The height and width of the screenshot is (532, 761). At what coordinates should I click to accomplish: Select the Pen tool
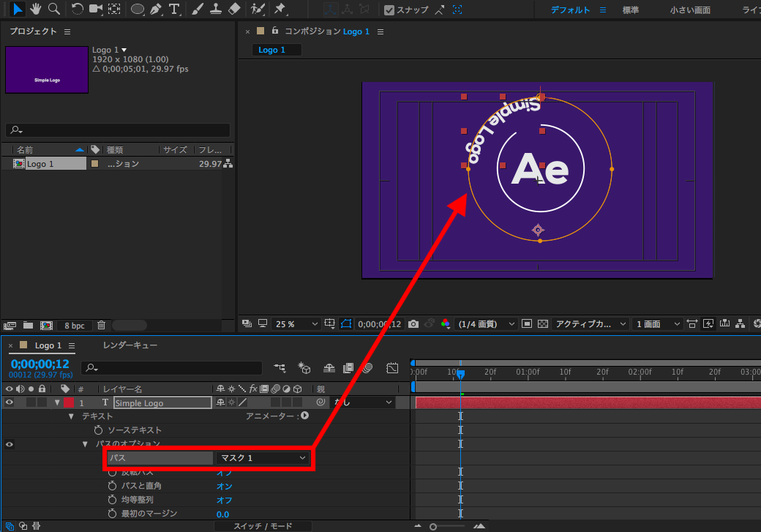pos(155,10)
